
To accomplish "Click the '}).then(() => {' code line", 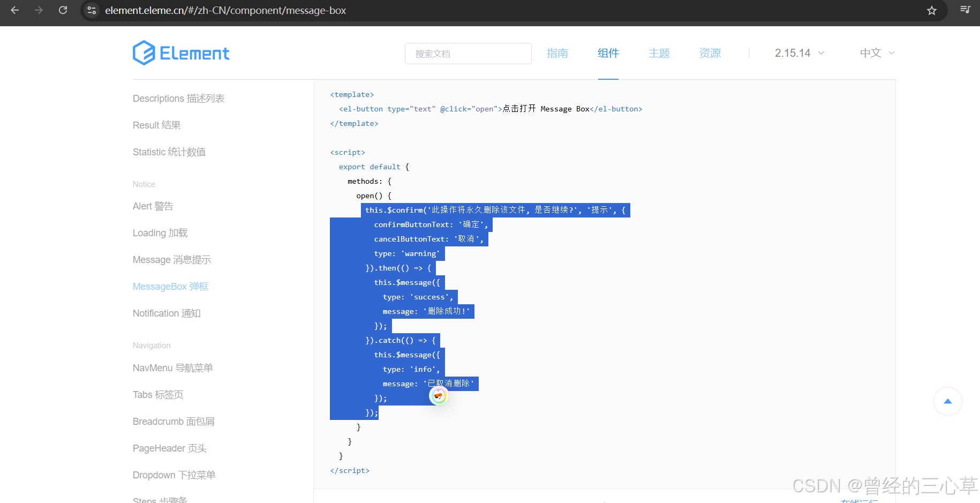I will pos(398,268).
